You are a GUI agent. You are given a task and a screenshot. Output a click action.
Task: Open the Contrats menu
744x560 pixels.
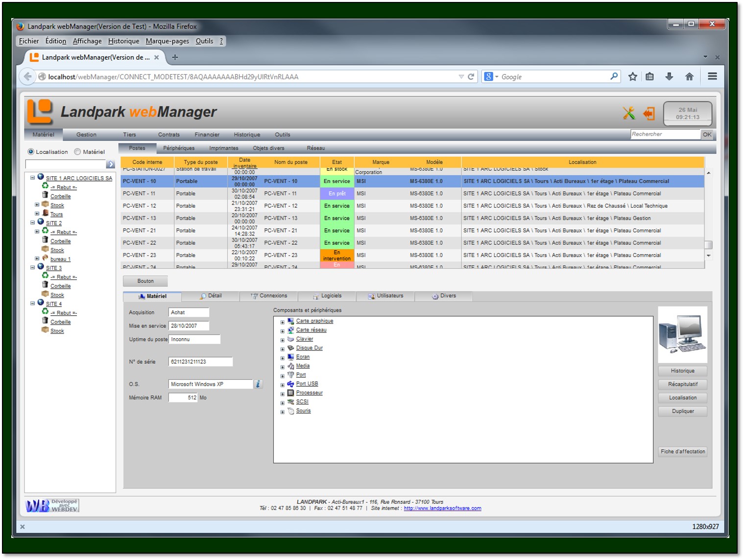(x=168, y=135)
